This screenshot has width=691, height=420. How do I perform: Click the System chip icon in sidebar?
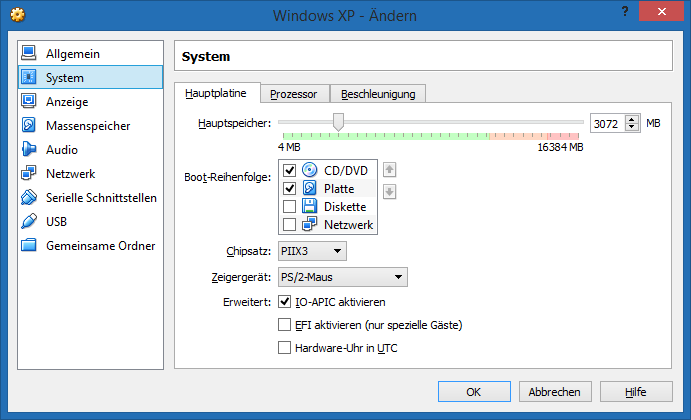[x=29, y=77]
